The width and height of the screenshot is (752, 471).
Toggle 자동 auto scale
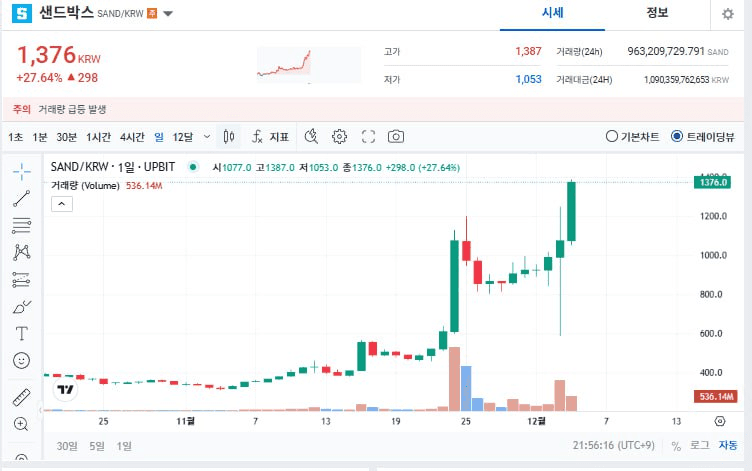[x=728, y=446]
